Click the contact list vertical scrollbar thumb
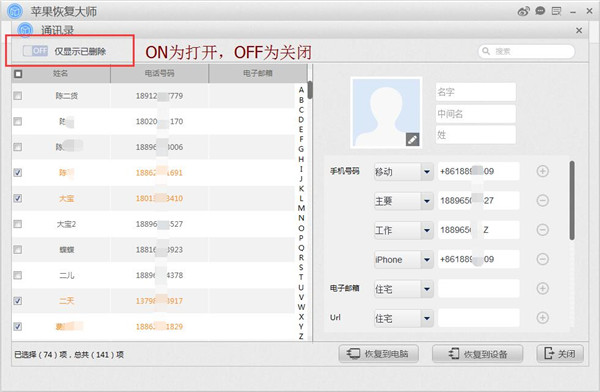 (x=310, y=90)
